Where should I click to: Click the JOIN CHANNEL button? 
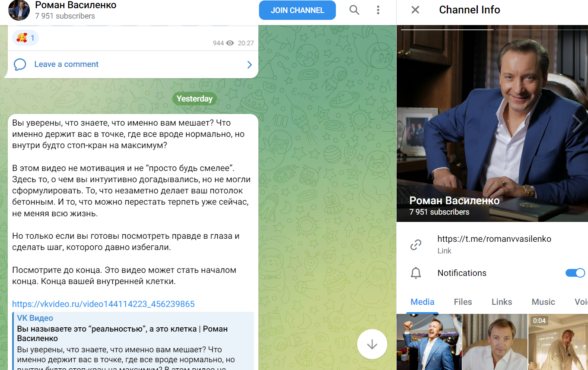click(x=297, y=10)
